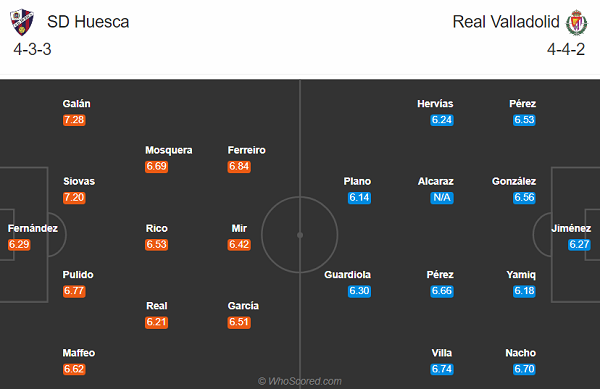Click the Huesca 4-3-3 formation label
The height and width of the screenshot is (389, 600).
[32, 49]
